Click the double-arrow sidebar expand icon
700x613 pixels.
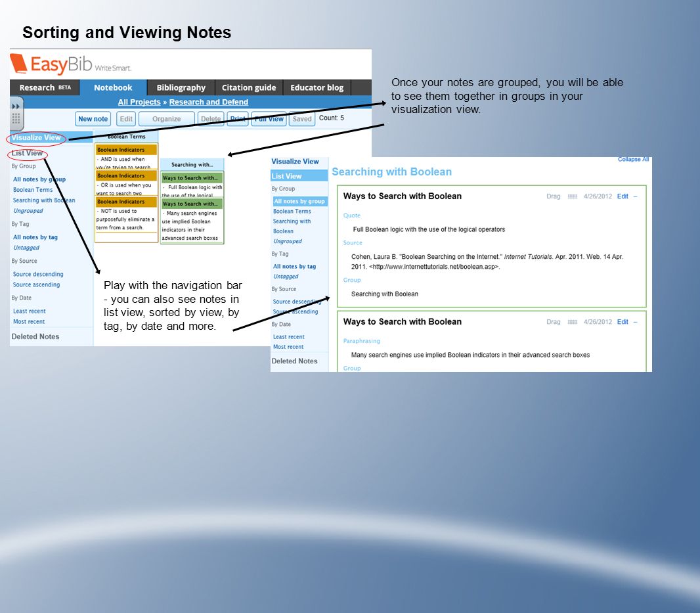pos(16,106)
